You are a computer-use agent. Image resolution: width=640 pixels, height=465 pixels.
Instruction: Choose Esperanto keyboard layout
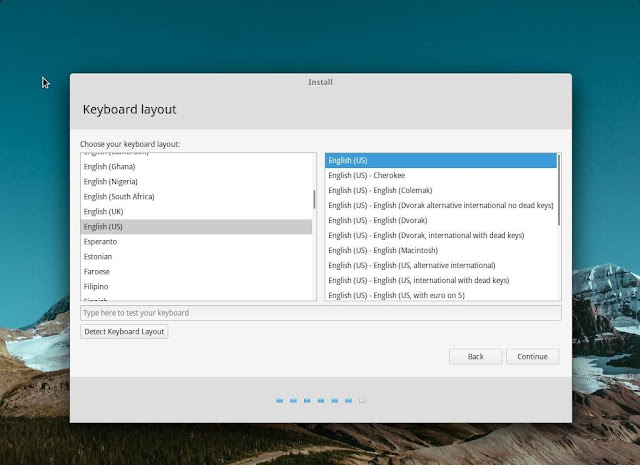(x=196, y=242)
